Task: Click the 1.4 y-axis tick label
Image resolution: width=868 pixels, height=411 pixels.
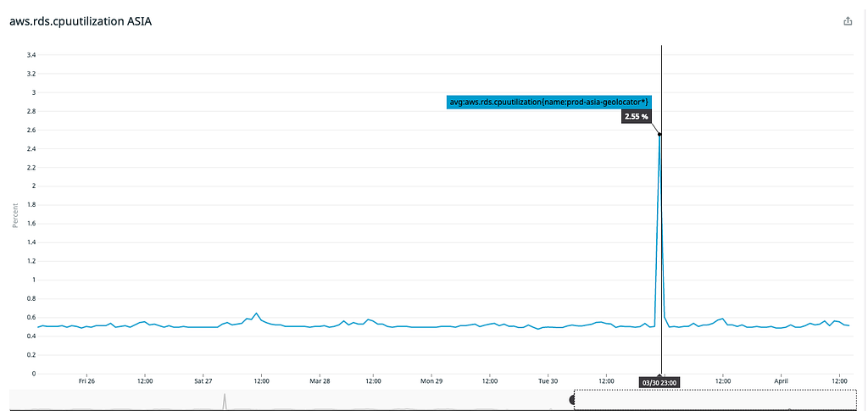Action: (31, 242)
